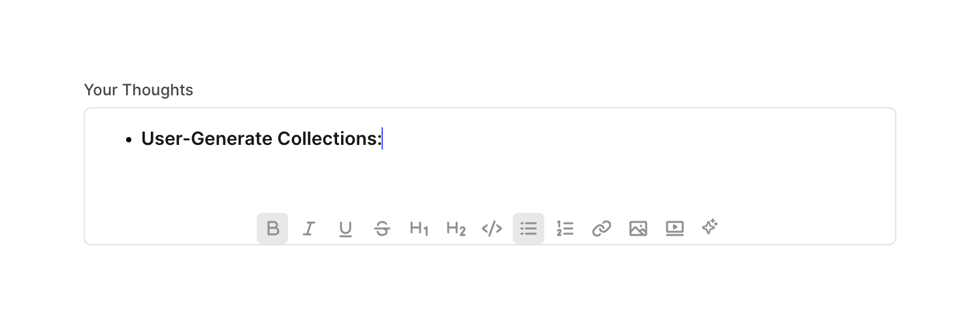The height and width of the screenshot is (329, 980).
Task: Apply Heading 2 style
Action: pos(455,228)
